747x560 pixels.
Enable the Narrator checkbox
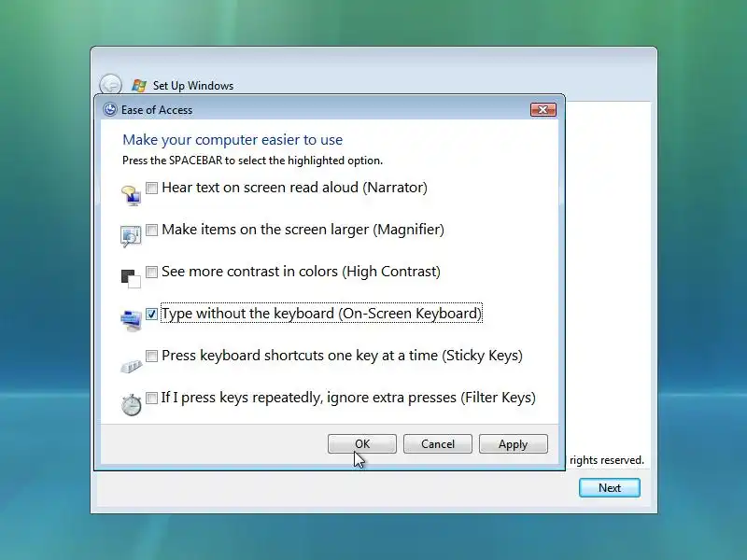151,188
